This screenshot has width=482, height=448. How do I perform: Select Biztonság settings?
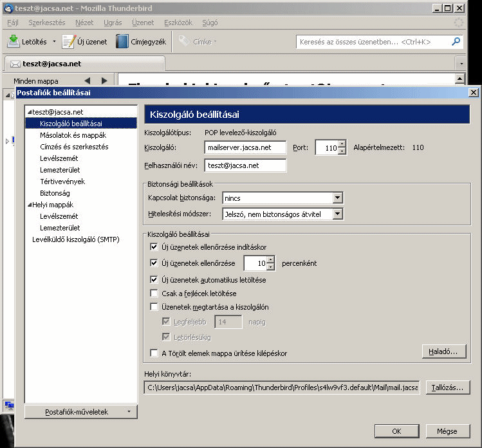point(55,193)
